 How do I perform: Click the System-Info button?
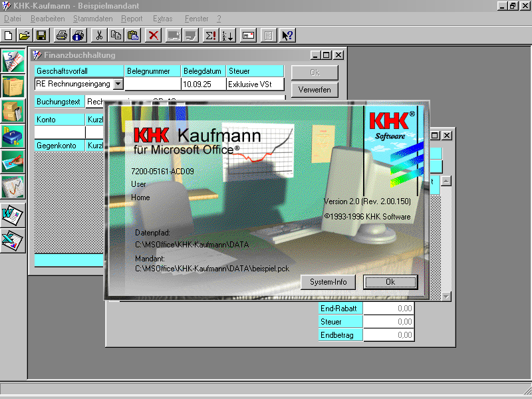coord(328,282)
